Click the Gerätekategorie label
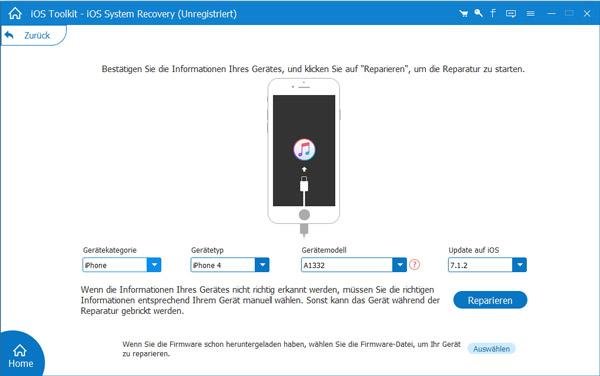 tap(109, 250)
